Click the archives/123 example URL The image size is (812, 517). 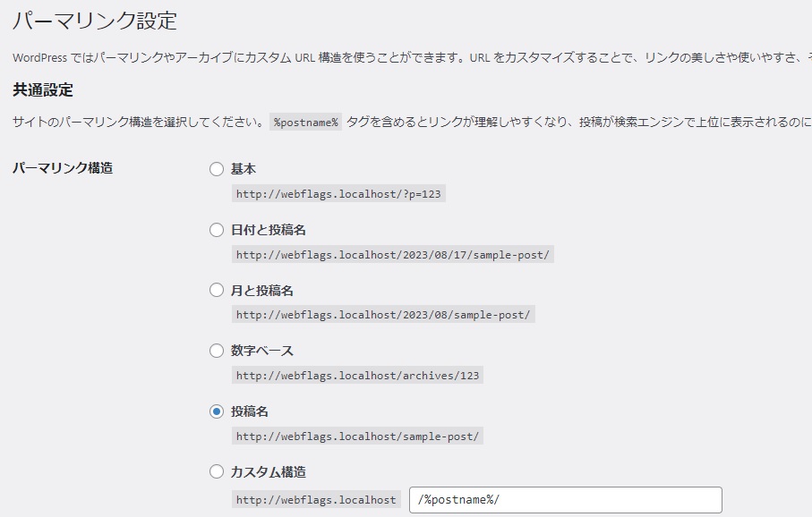point(357,376)
